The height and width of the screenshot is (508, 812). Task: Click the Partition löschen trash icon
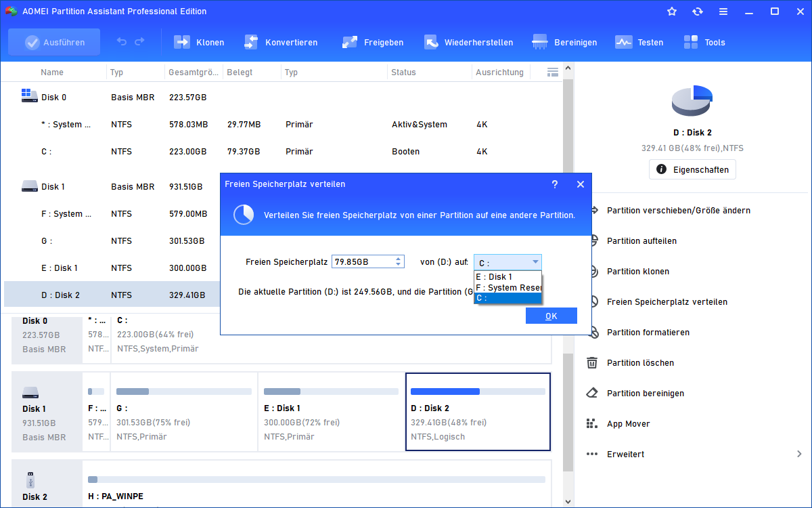point(592,362)
